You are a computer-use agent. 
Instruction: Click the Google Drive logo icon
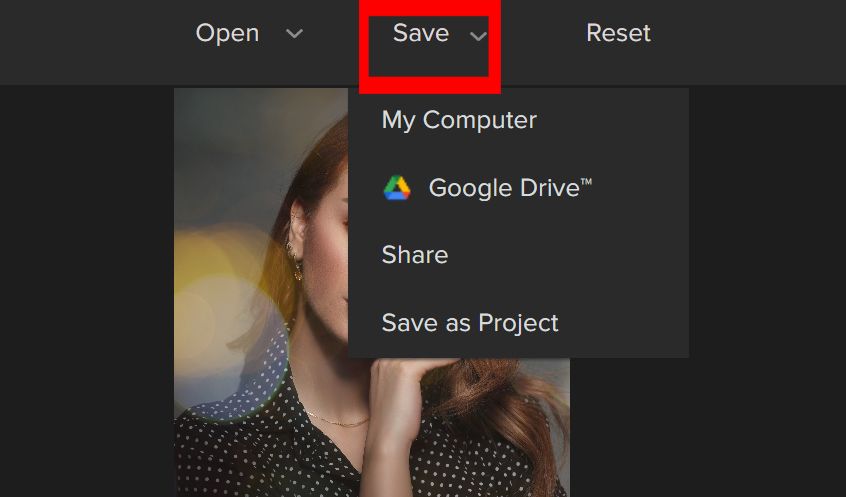(397, 188)
